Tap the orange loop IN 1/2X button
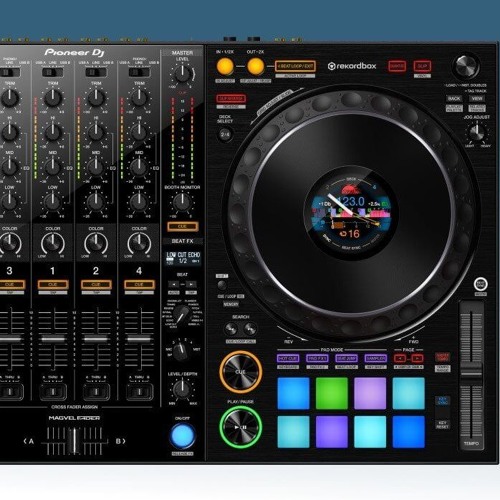 (x=225, y=66)
